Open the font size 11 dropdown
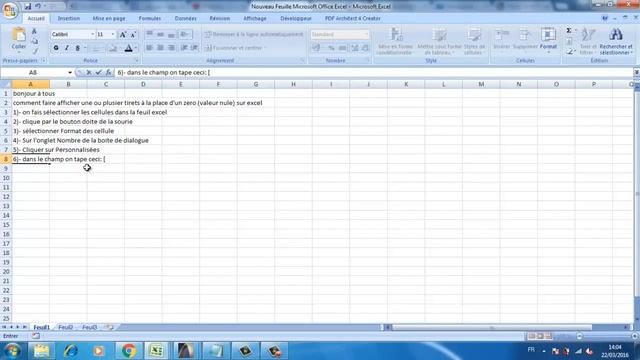 tap(113, 35)
